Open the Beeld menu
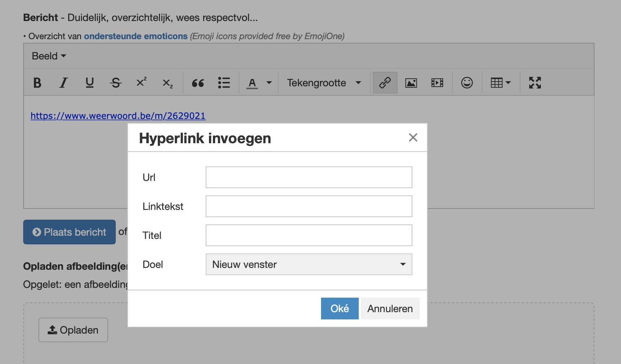Image resolution: width=621 pixels, height=364 pixels. coord(49,56)
